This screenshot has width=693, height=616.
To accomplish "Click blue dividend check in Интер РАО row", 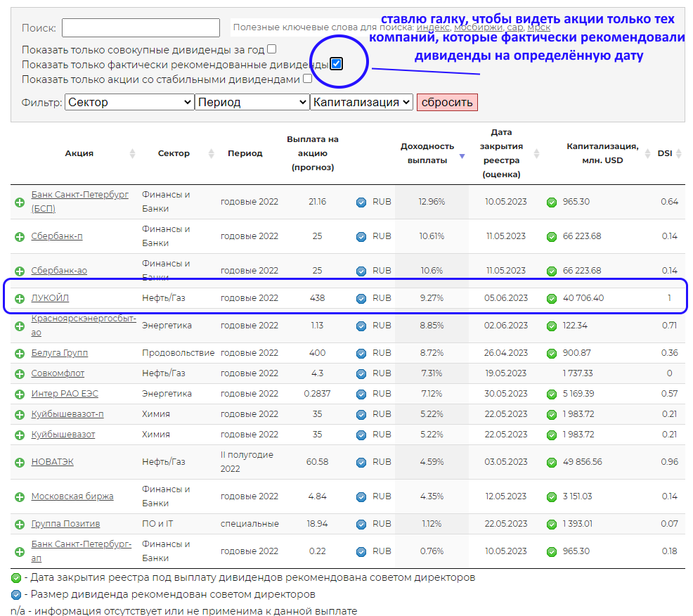I will click(361, 394).
